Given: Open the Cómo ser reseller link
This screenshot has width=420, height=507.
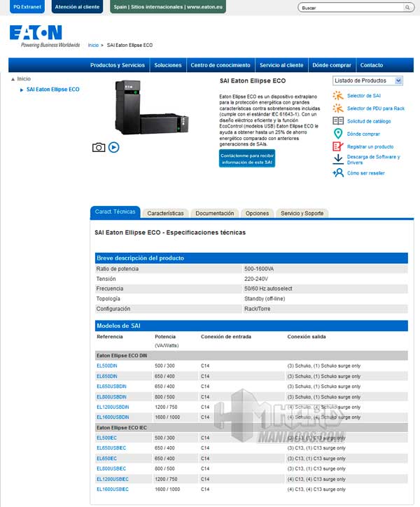Looking at the screenshot, I should pyautogui.click(x=365, y=173).
